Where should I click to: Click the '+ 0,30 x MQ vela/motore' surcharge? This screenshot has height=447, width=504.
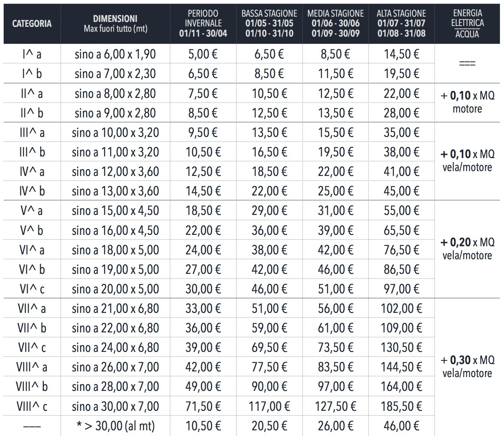467,367
